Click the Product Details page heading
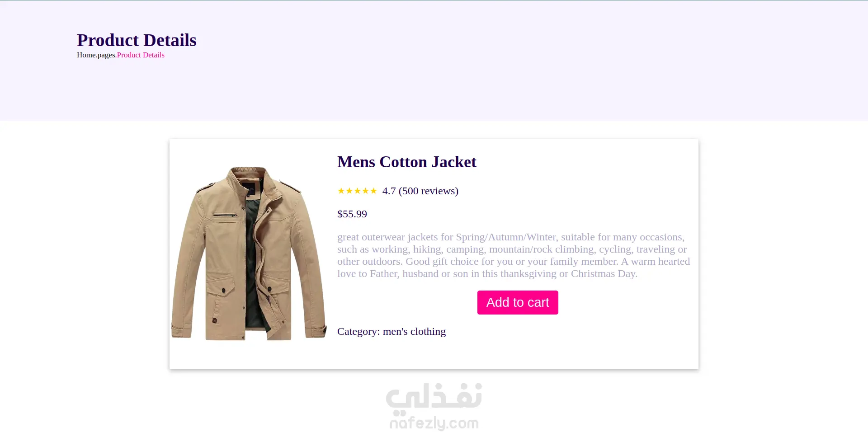The width and height of the screenshot is (868, 432). 137,40
